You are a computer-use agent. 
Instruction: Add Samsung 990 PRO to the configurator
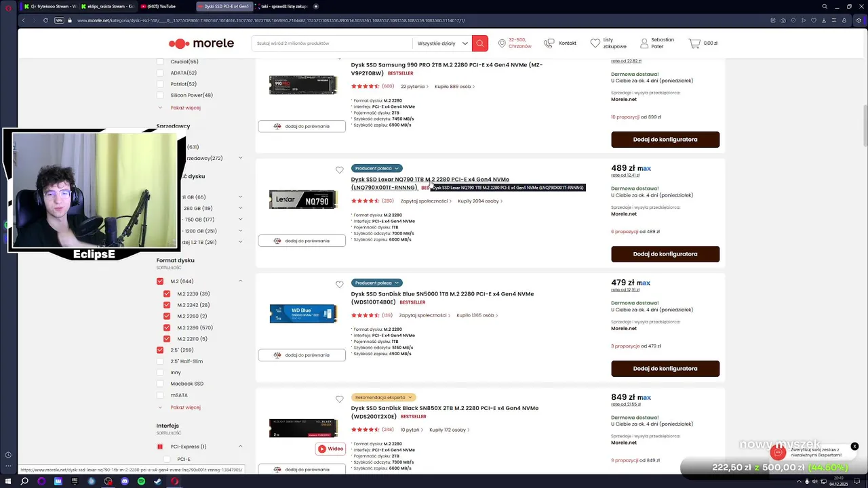[x=665, y=140]
